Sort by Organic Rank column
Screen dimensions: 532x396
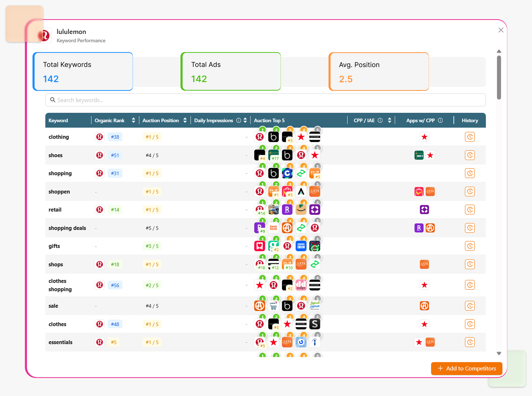pos(134,120)
